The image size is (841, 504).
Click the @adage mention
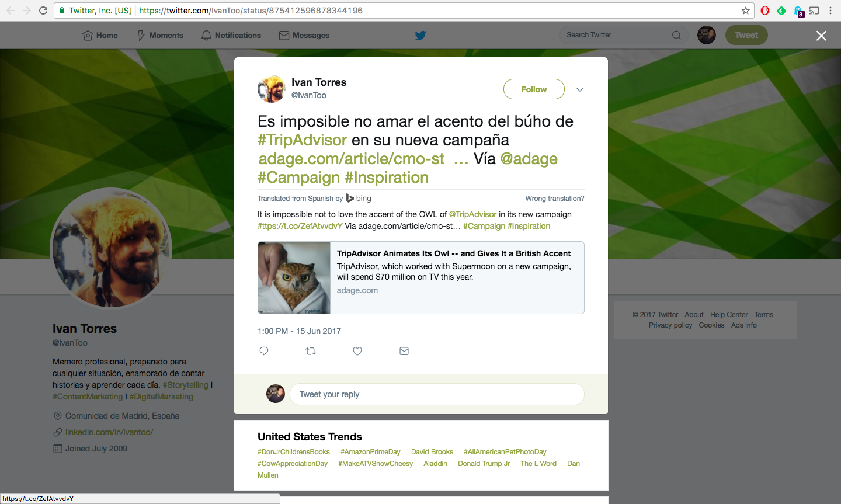click(x=529, y=159)
